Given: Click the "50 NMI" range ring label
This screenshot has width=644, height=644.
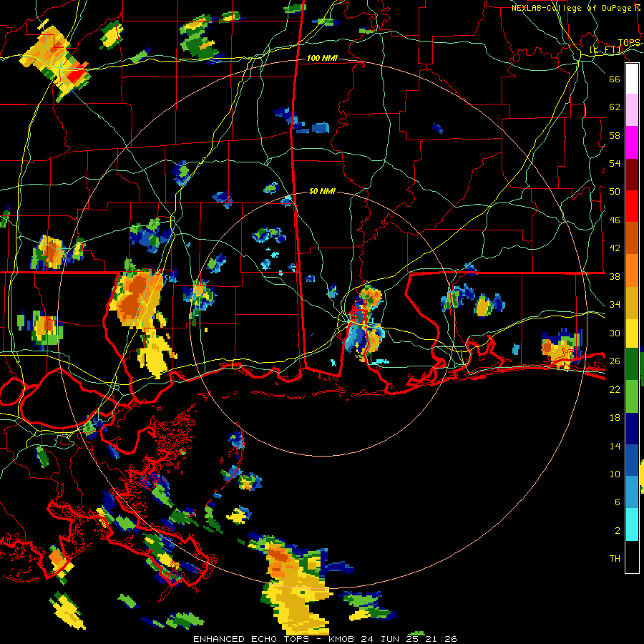Looking at the screenshot, I should pyautogui.click(x=322, y=191).
